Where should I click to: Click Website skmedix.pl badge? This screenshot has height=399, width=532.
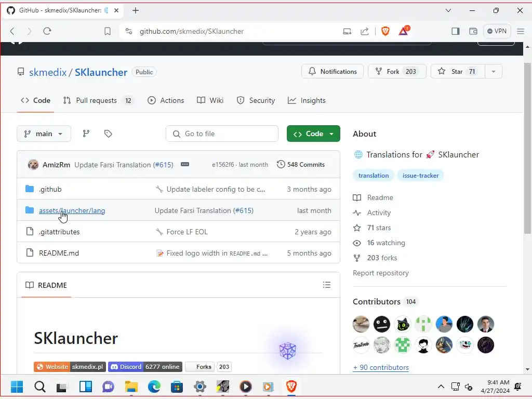tap(70, 367)
